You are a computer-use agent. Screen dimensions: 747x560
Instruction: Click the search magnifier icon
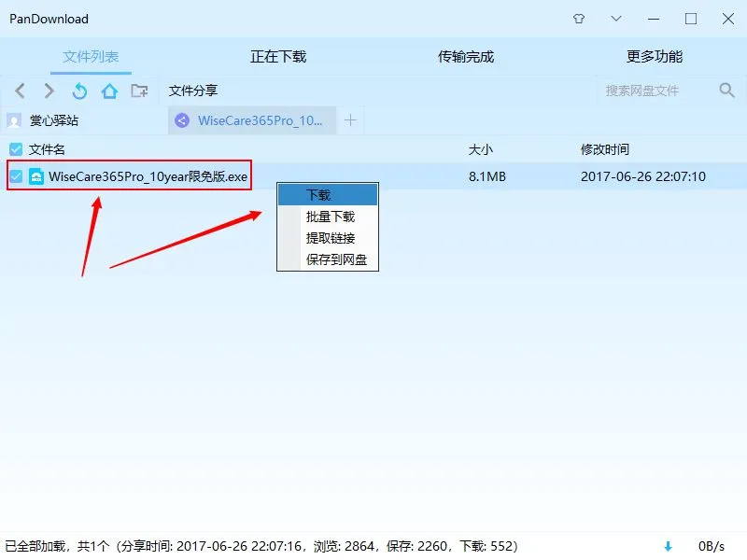tap(727, 90)
